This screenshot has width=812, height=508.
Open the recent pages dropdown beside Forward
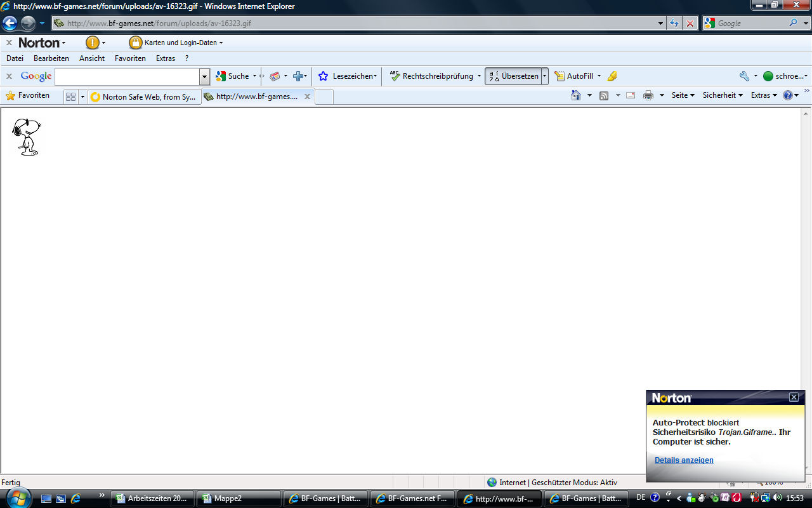(x=42, y=23)
